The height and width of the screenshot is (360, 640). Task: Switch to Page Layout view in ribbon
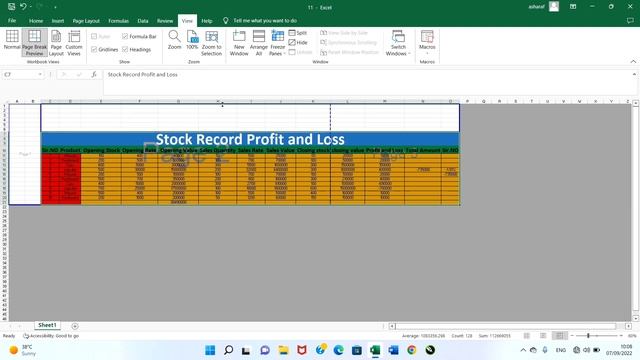[x=56, y=42]
